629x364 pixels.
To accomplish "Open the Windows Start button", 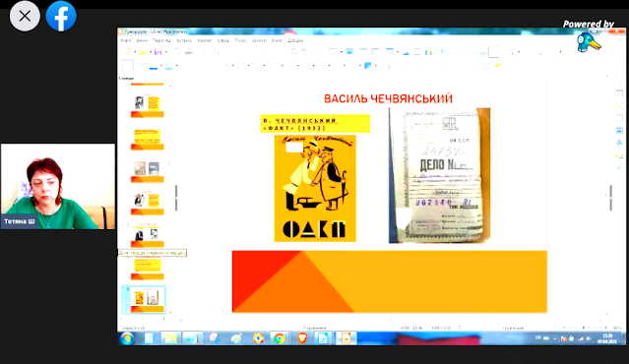I will tap(127, 338).
